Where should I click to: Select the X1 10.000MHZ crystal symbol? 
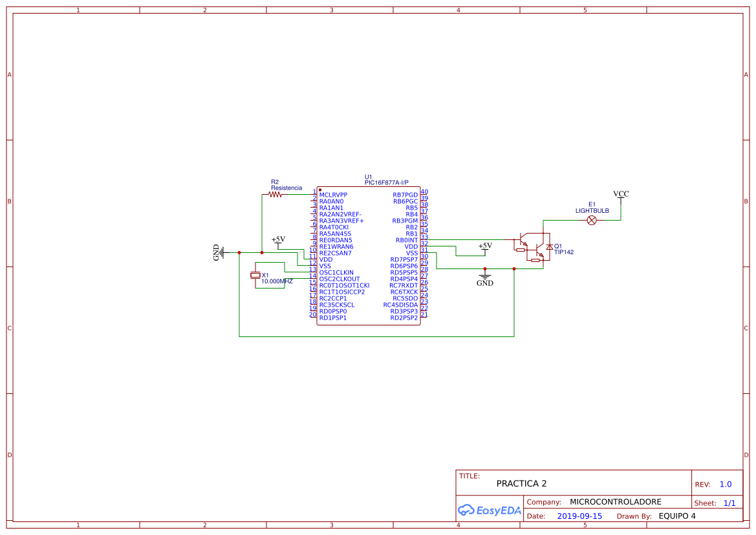pos(256,275)
